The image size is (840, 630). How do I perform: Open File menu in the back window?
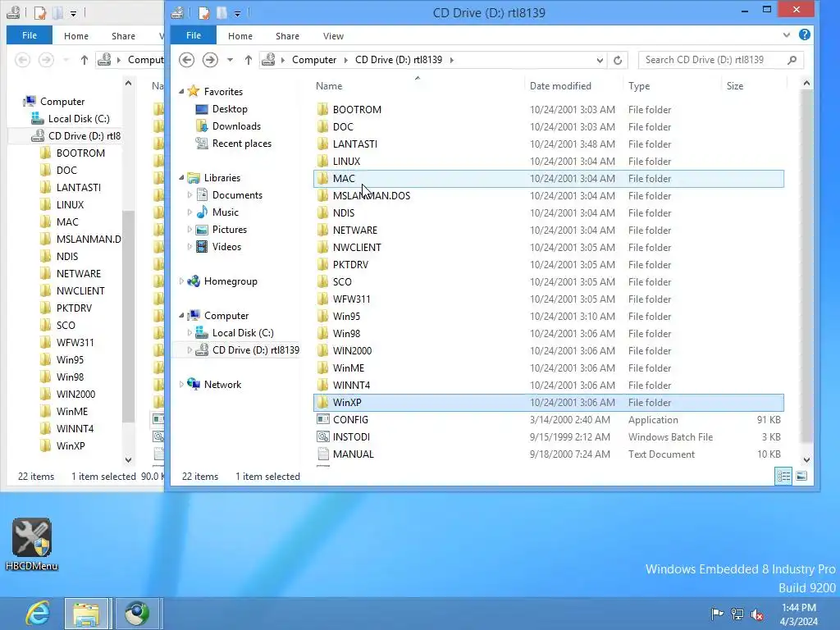coord(30,35)
